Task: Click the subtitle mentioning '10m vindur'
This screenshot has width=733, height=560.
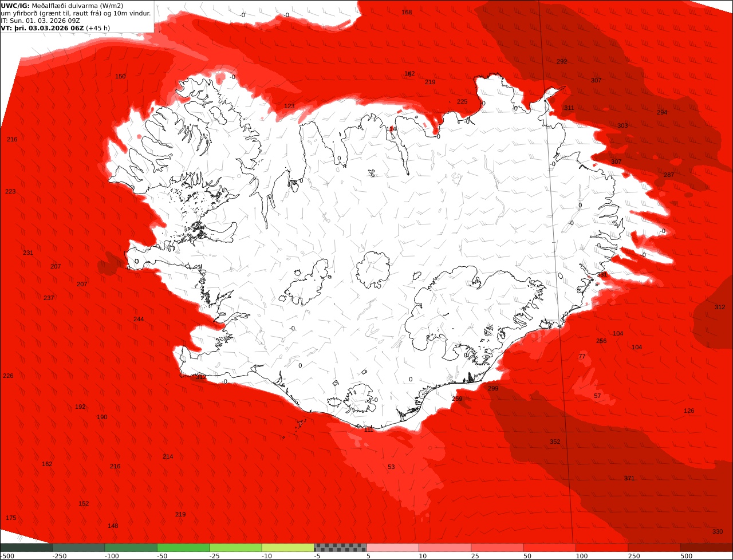Action: pyautogui.click(x=76, y=13)
